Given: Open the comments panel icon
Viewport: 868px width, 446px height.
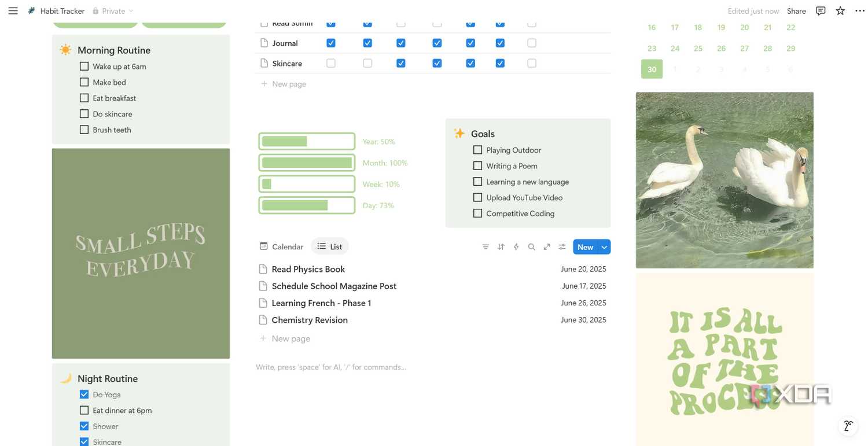Looking at the screenshot, I should (x=821, y=11).
